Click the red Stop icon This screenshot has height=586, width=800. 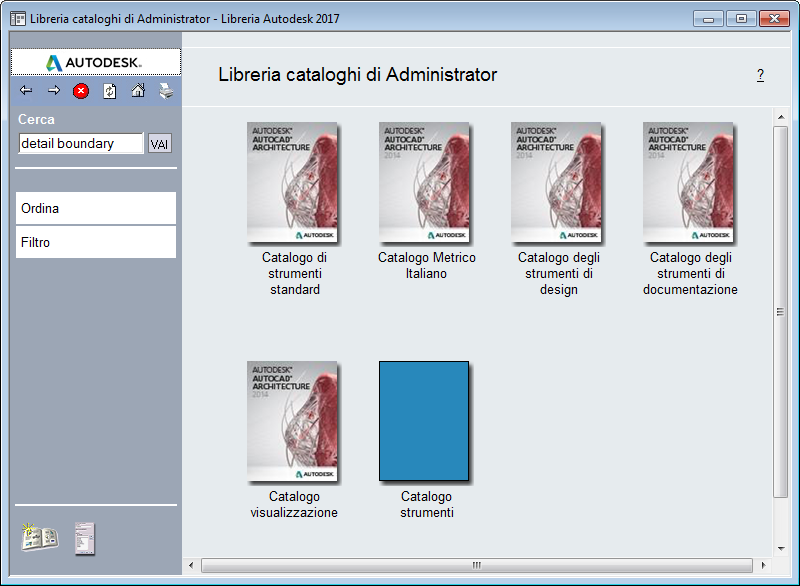click(x=81, y=91)
